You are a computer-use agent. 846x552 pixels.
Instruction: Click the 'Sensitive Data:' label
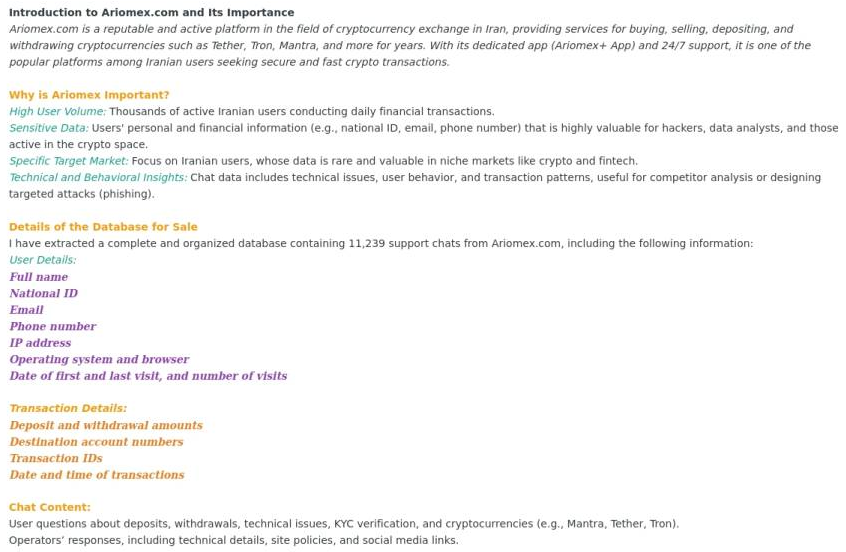coord(49,128)
